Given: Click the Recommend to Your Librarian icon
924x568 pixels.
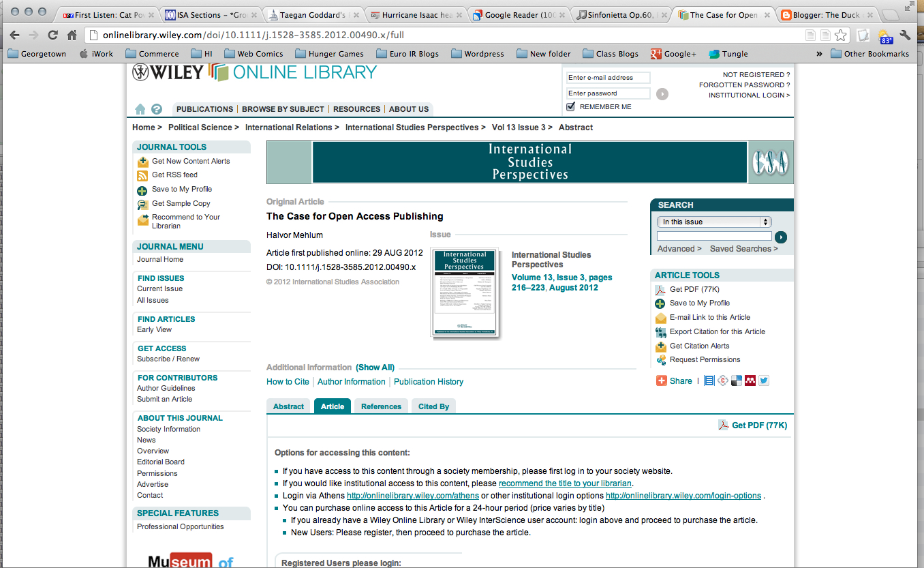Looking at the screenshot, I should tap(142, 220).
